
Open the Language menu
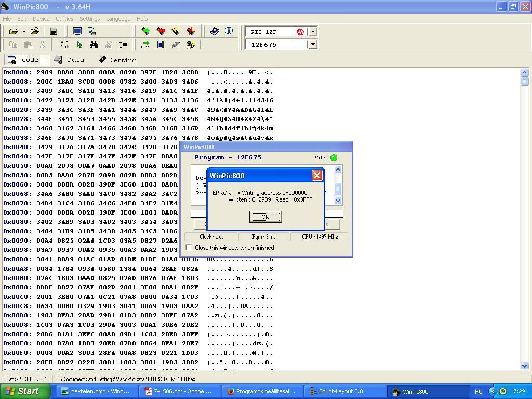pos(118,19)
